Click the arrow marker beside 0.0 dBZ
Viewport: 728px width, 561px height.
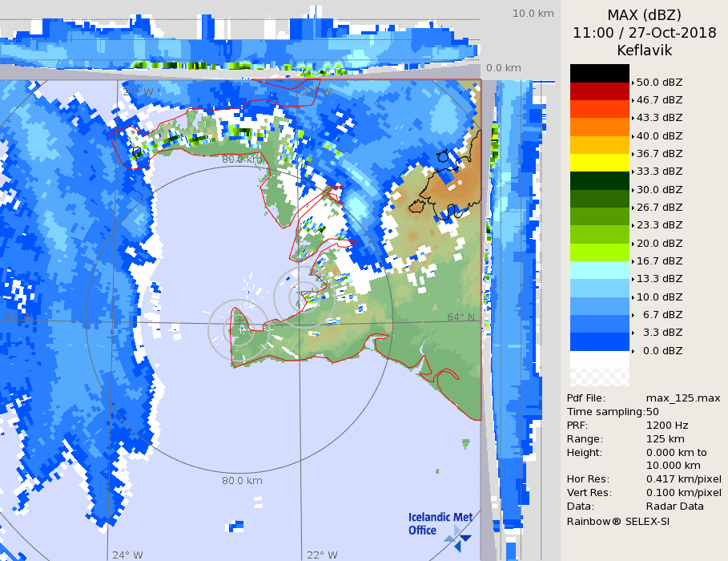633,351
